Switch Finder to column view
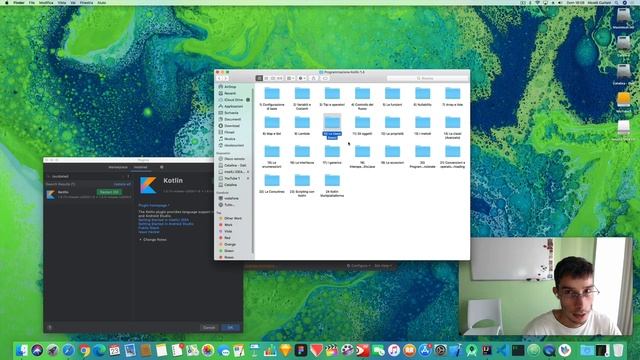 (273, 78)
